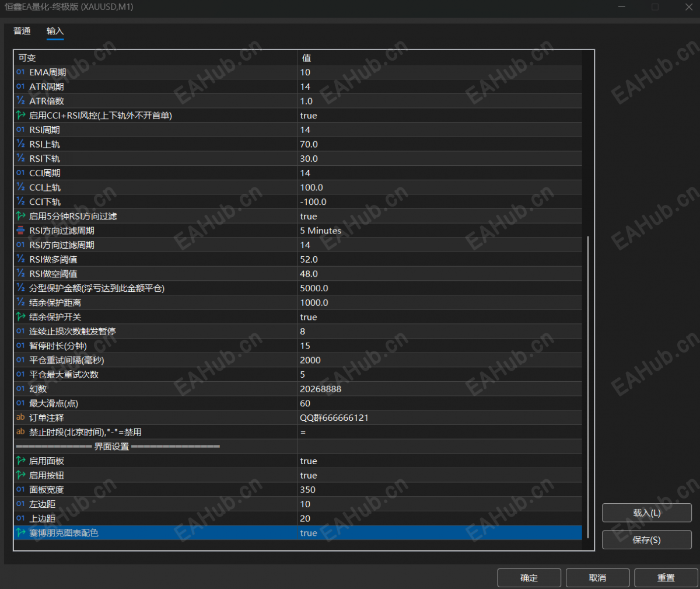Image resolution: width=700 pixels, height=589 pixels.
Task: Click the double icon beside RSI下轨
Action: [x=20, y=159]
